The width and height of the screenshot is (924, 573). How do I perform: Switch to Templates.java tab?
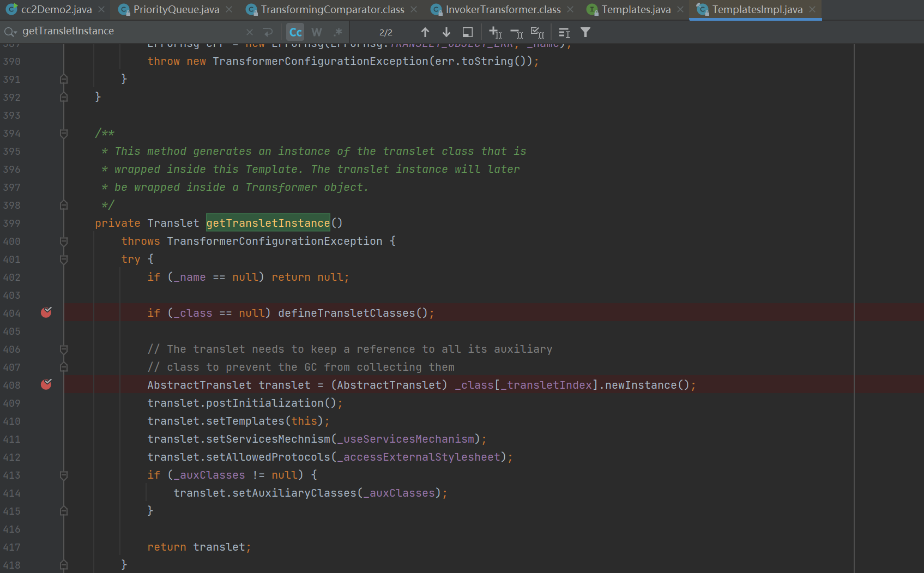(x=636, y=9)
